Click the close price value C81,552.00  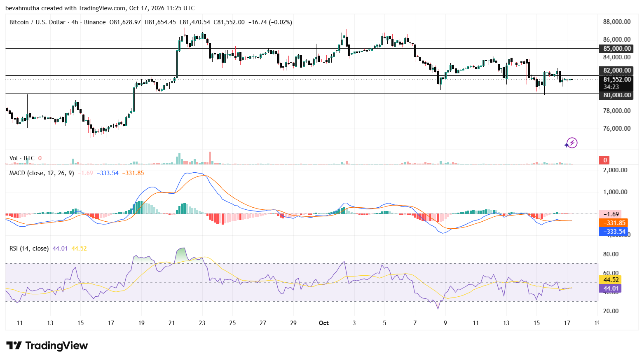[x=229, y=22]
